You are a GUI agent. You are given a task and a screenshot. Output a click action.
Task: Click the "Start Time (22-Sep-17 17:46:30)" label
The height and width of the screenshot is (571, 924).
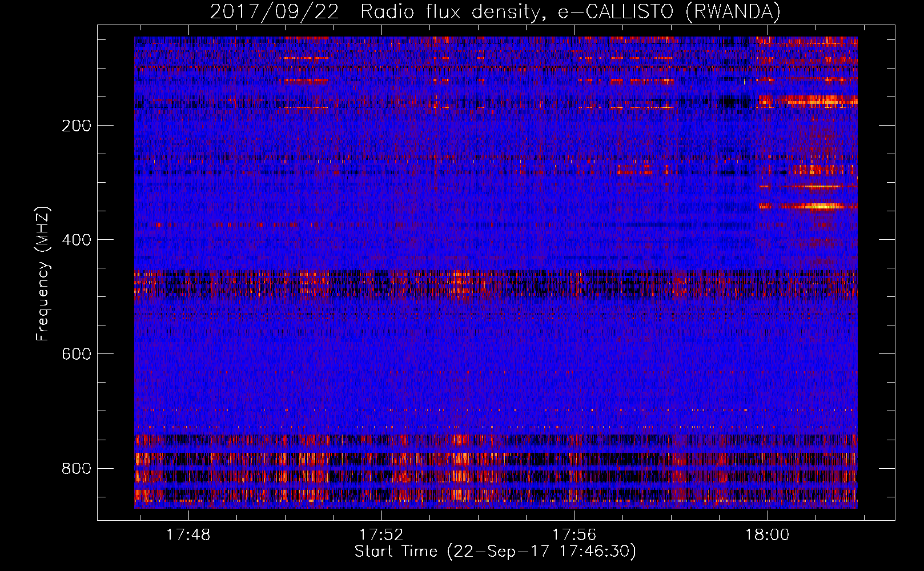point(495,552)
